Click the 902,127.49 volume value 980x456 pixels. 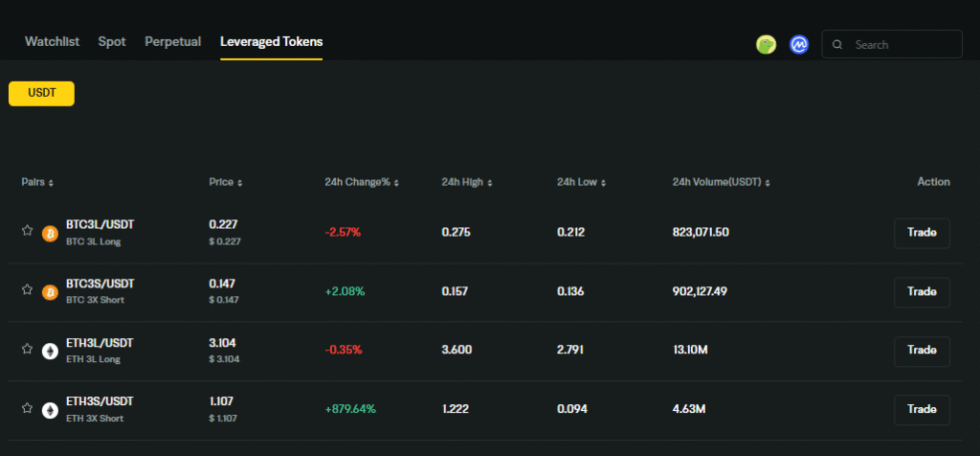click(700, 291)
